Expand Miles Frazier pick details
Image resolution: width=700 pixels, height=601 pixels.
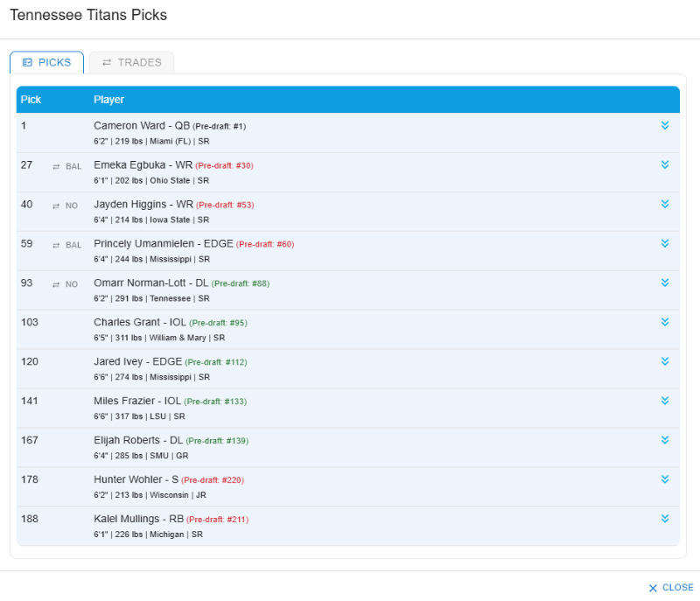point(665,401)
